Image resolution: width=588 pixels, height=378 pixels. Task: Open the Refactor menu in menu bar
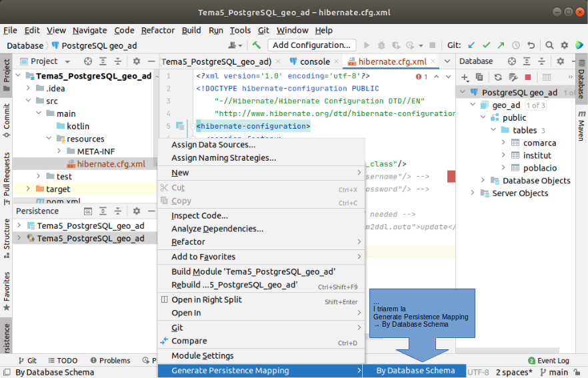(x=158, y=31)
